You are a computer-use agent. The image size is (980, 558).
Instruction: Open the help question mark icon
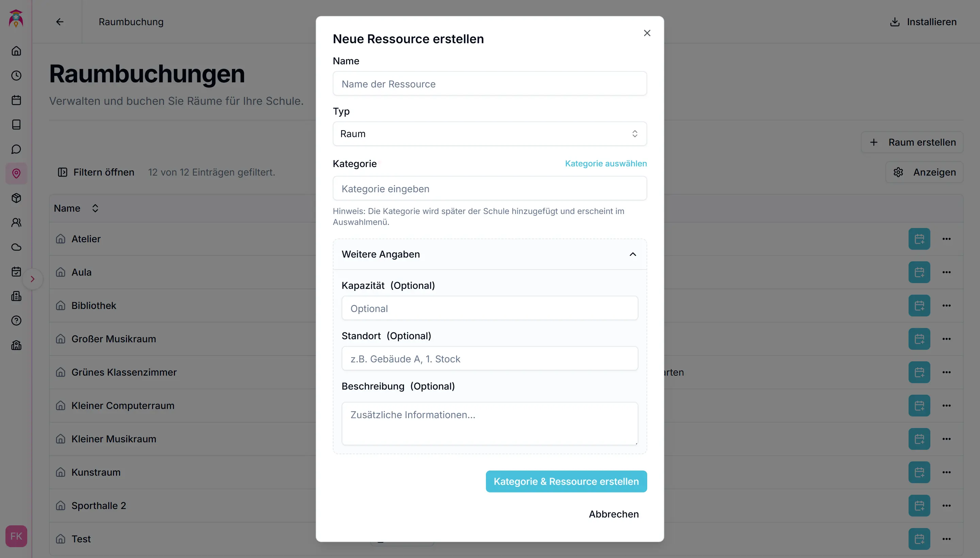tap(16, 321)
